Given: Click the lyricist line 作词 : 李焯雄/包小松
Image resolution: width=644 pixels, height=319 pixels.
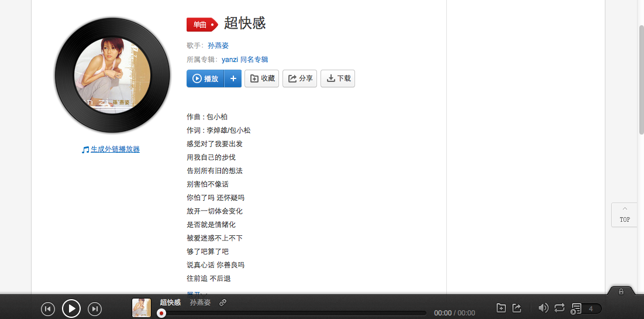Looking at the screenshot, I should tap(219, 131).
